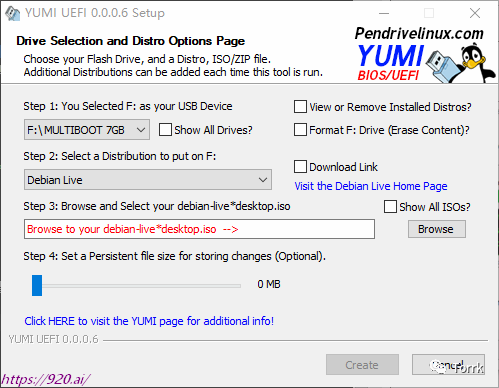Open Visit the Debian Live Home Page link

pos(371,186)
